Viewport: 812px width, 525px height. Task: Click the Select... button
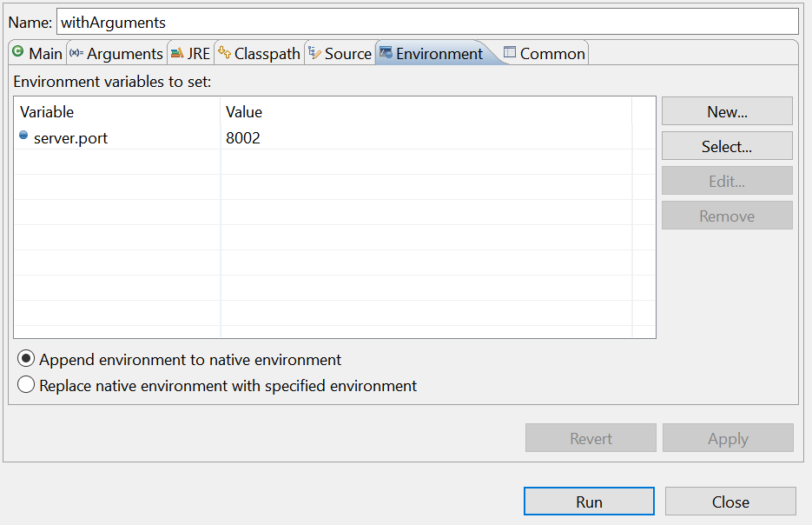pos(727,146)
